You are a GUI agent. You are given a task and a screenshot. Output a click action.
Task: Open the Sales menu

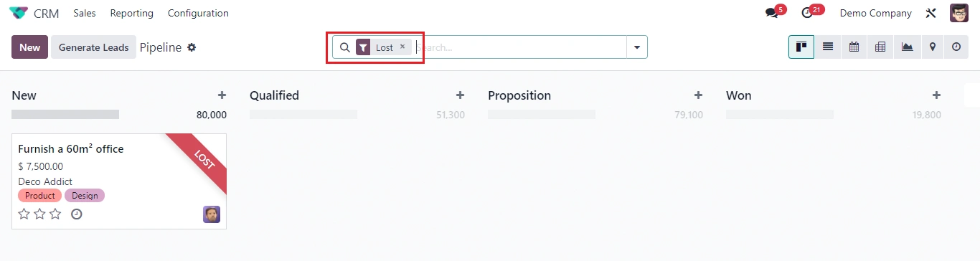[x=85, y=13]
